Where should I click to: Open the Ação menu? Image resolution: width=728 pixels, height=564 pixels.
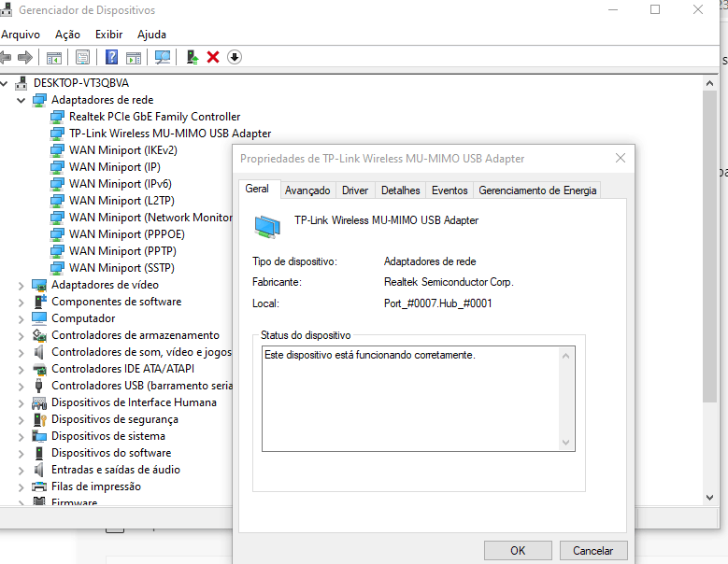(68, 35)
